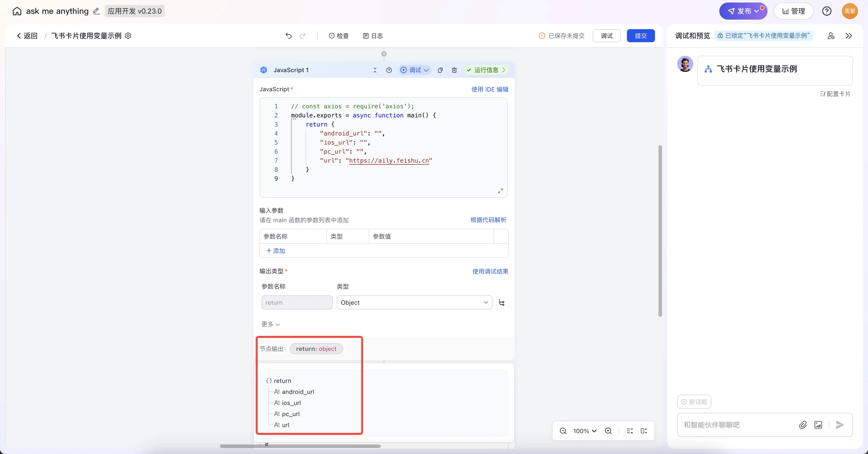Collapse the 调试和预览 panel
Image resolution: width=868 pixels, height=454 pixels.
coord(848,36)
